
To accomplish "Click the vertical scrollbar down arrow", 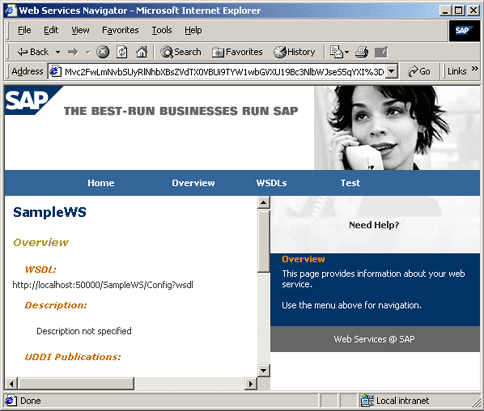I will point(263,370).
